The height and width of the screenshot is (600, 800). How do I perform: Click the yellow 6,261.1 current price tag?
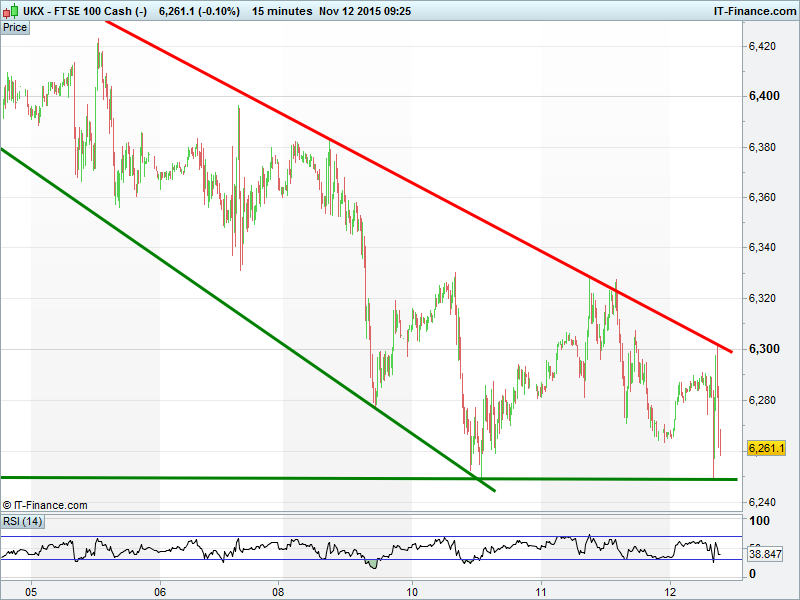pos(766,448)
